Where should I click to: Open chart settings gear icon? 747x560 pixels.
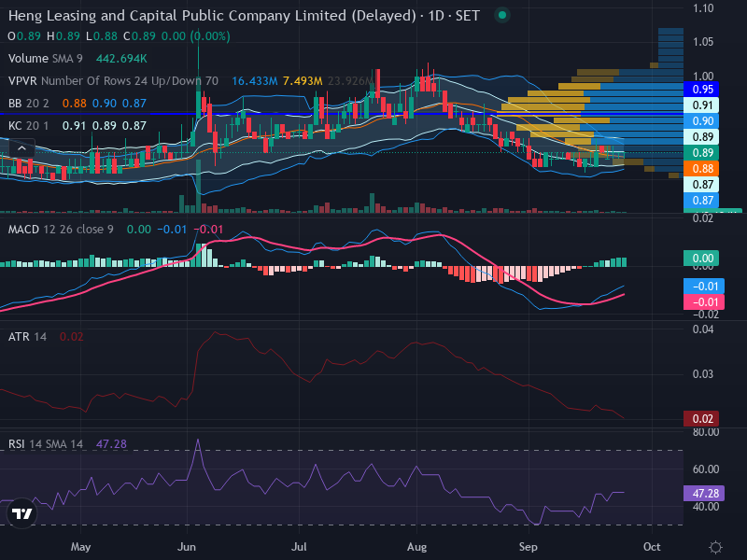pos(715,547)
